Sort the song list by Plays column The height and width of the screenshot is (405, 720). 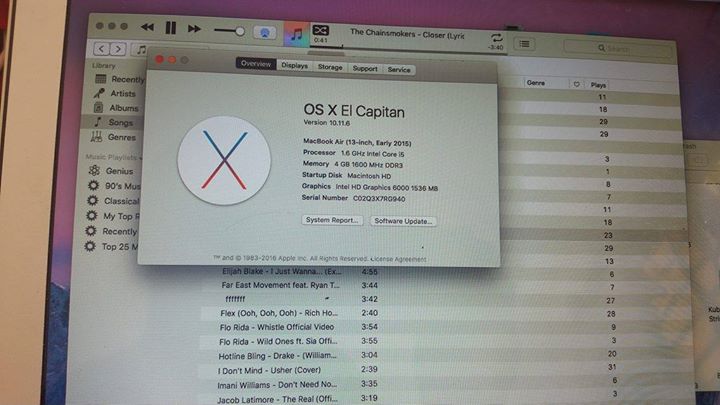pos(599,85)
